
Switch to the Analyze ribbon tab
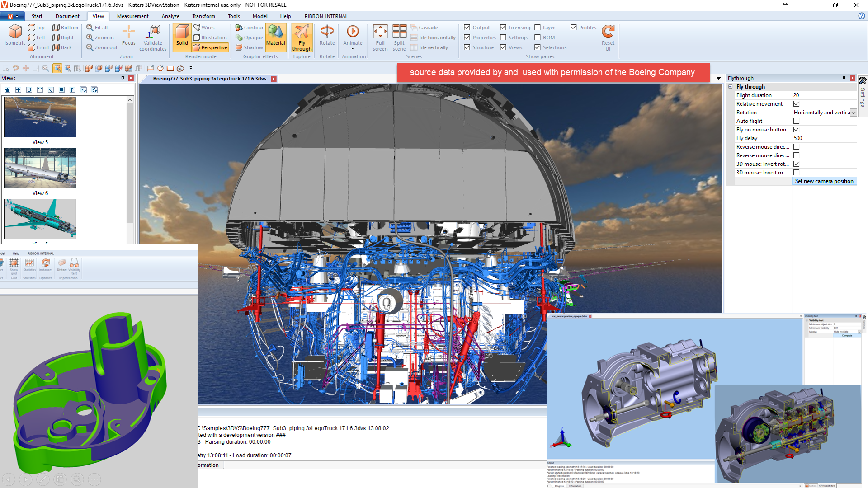(170, 16)
